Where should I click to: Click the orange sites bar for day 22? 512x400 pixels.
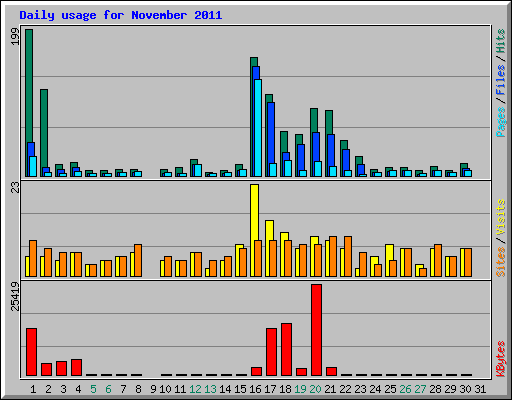click(x=348, y=256)
